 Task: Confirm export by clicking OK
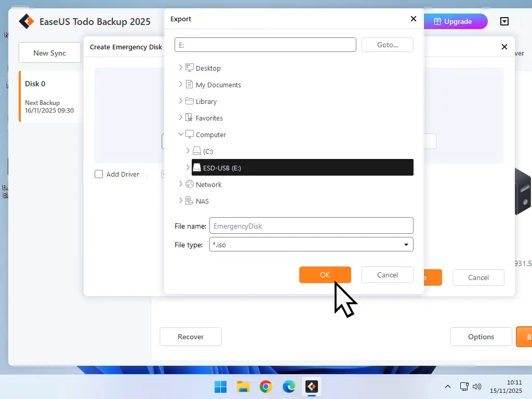click(325, 275)
